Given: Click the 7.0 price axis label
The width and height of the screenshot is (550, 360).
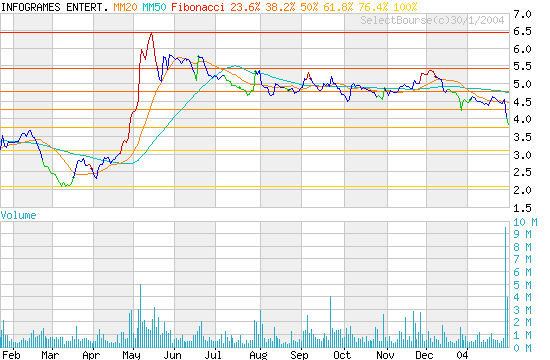Looking at the screenshot, I should coord(522,14).
